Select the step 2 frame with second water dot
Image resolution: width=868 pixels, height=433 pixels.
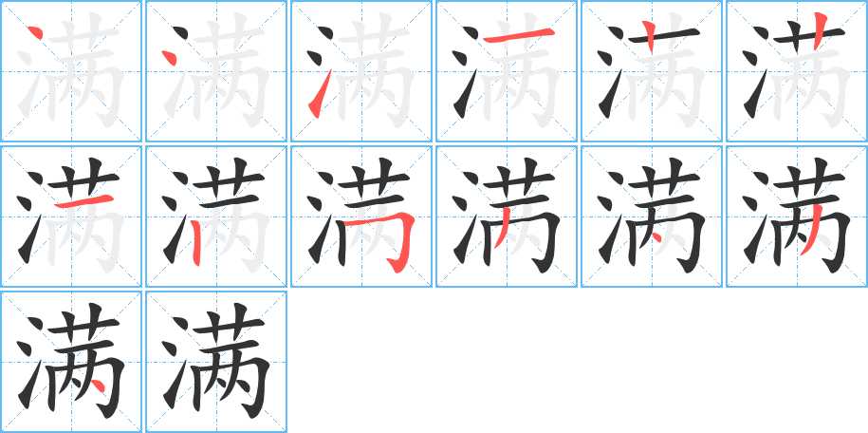point(216,71)
